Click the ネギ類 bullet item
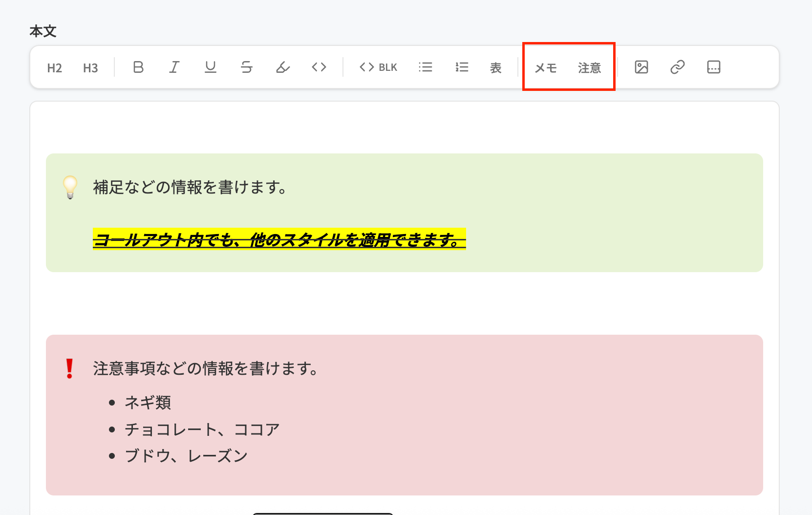 click(x=148, y=403)
